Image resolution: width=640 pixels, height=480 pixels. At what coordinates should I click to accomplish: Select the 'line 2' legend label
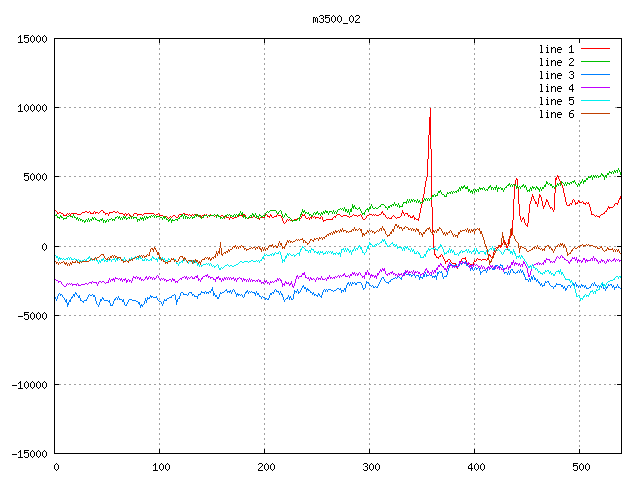(556, 62)
